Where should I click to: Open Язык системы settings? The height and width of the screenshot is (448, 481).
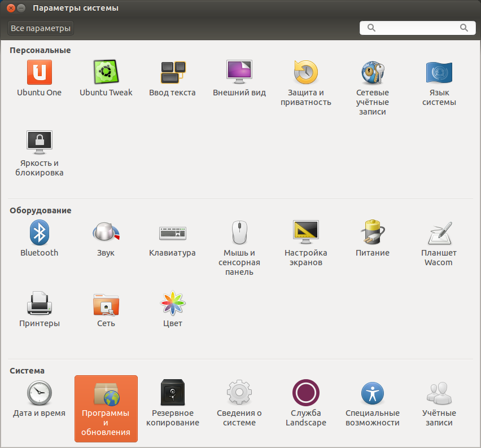click(x=439, y=83)
